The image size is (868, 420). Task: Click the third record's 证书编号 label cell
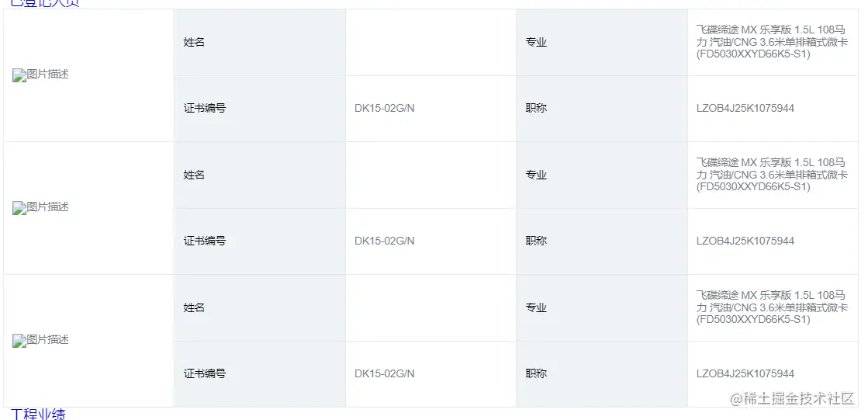[x=205, y=373]
